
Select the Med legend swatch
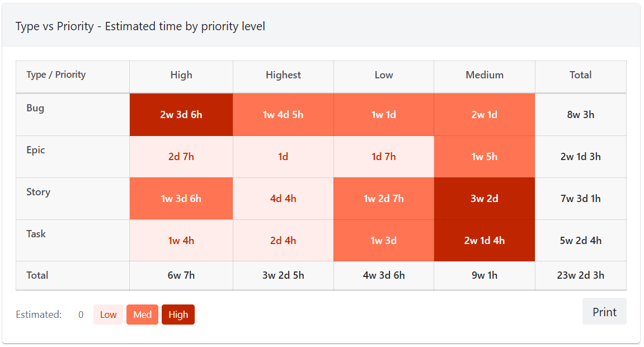142,315
